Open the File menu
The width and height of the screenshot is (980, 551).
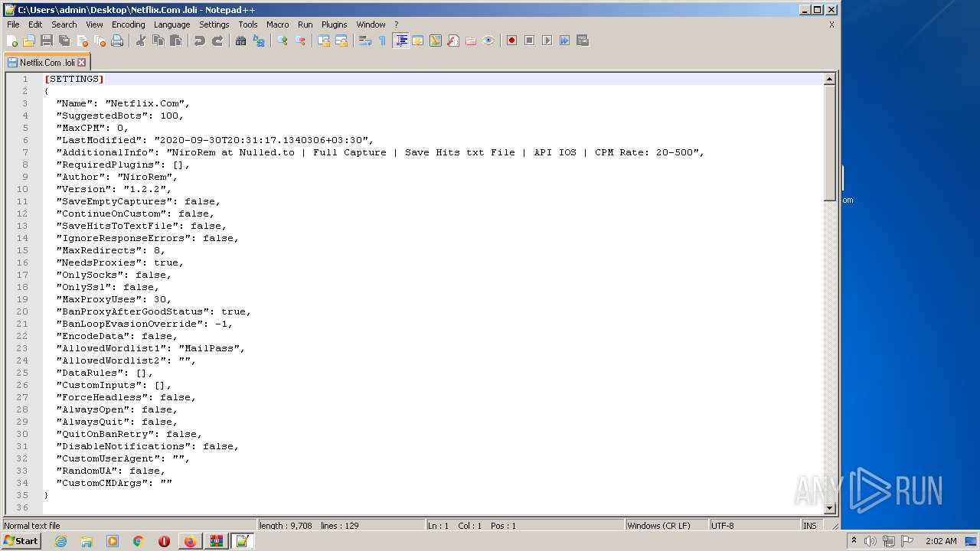[13, 24]
